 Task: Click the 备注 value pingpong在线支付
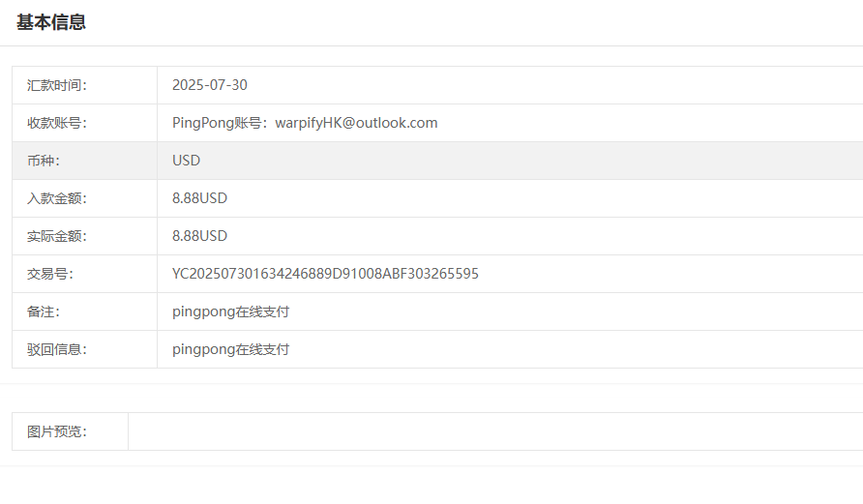tap(230, 311)
